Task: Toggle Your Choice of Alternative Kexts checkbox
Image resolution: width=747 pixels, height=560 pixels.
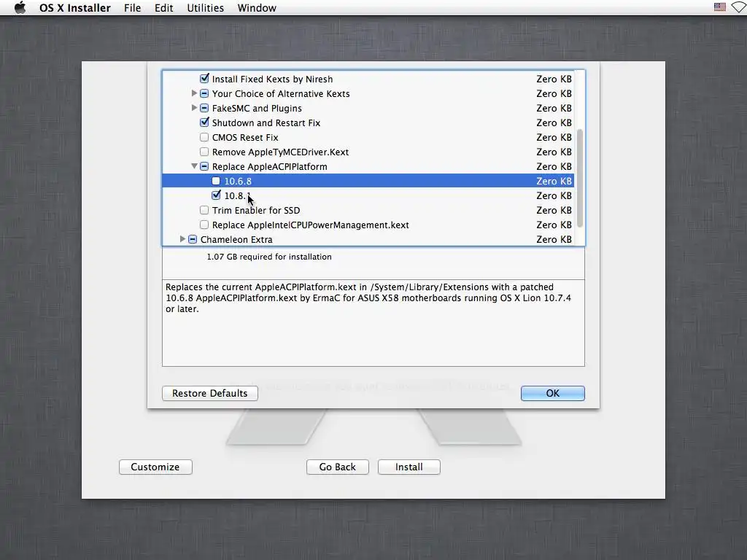Action: (x=204, y=93)
